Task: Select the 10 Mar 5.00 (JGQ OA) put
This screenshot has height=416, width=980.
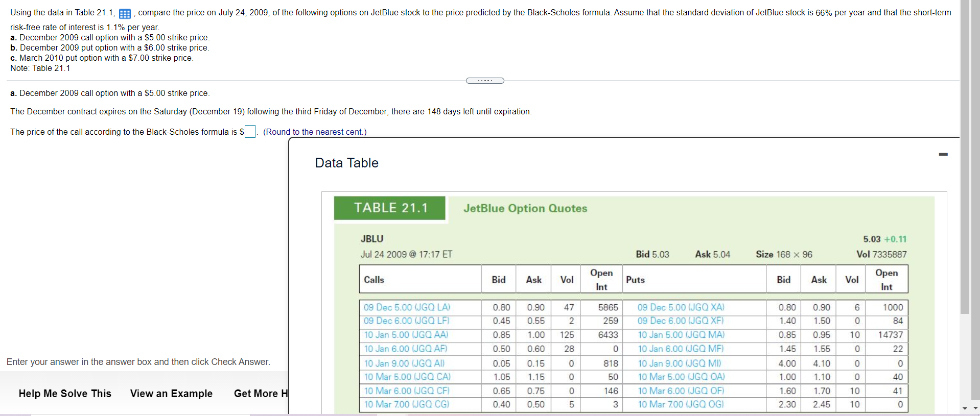Action: (x=681, y=377)
